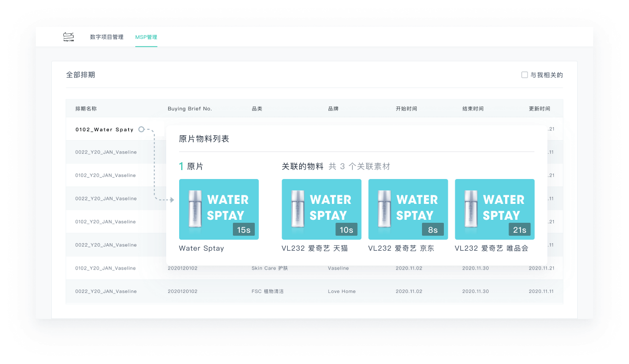Click the Buying Brief No. column header

coord(190,109)
